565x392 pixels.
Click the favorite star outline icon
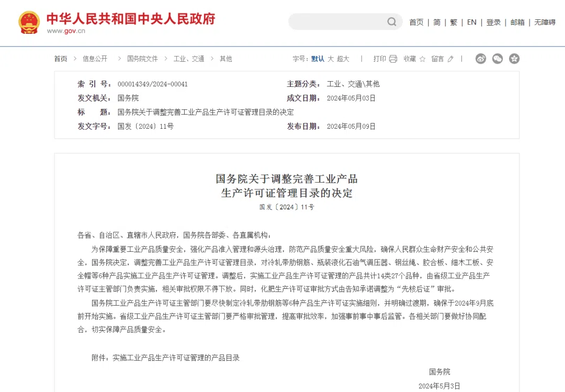pyautogui.click(x=422, y=59)
